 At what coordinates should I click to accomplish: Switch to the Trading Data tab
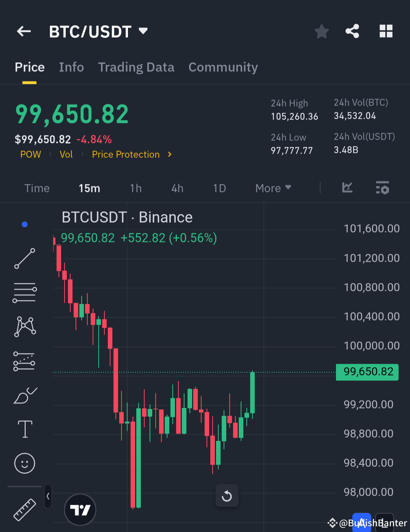(136, 67)
